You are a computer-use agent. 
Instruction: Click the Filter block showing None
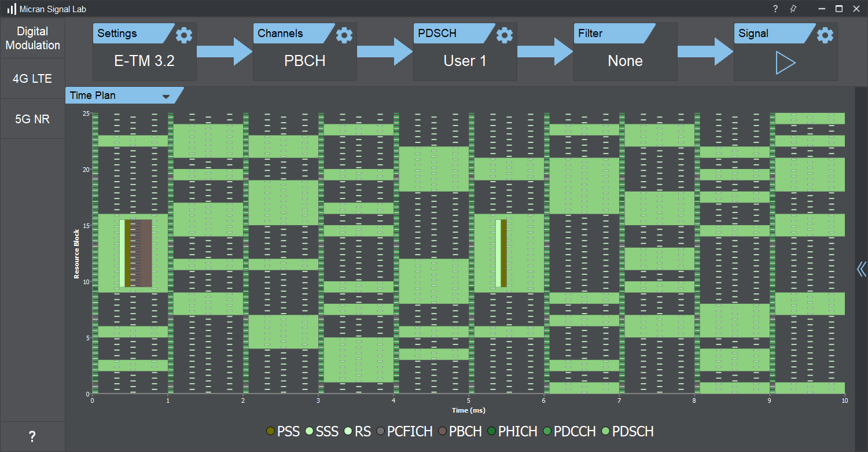(x=625, y=61)
